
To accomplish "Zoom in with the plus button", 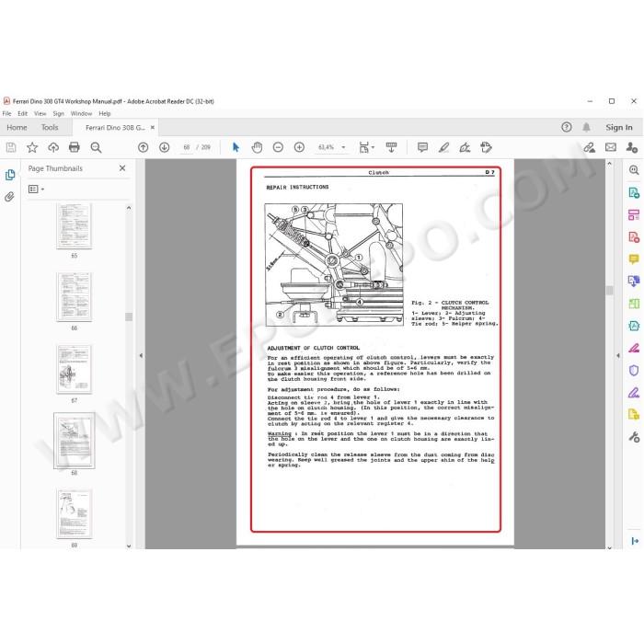I will tap(299, 147).
